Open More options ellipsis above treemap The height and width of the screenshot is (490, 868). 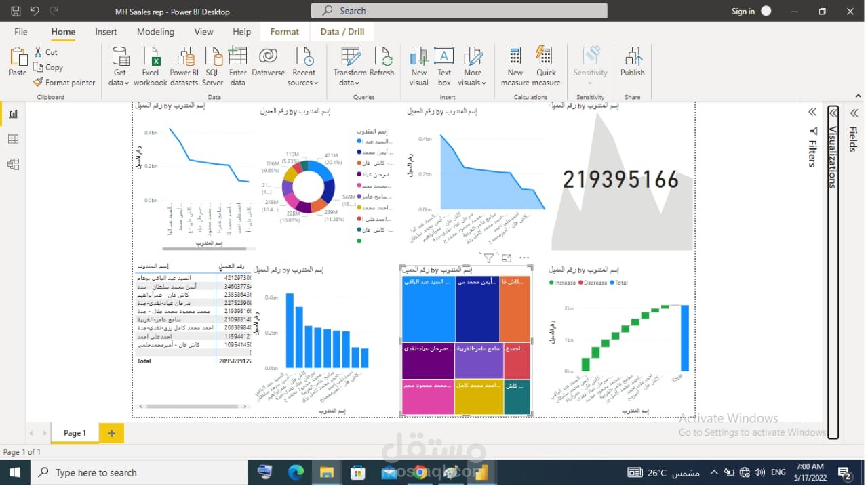coord(524,258)
